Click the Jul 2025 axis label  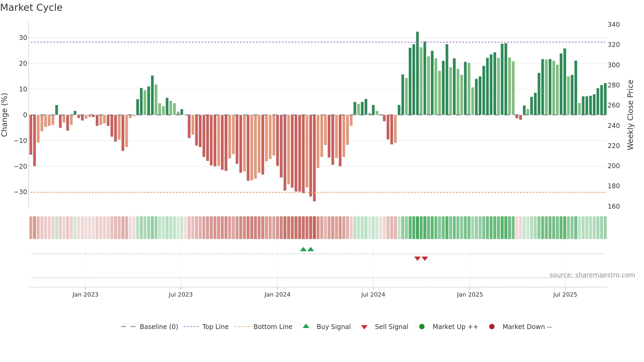coord(565,294)
